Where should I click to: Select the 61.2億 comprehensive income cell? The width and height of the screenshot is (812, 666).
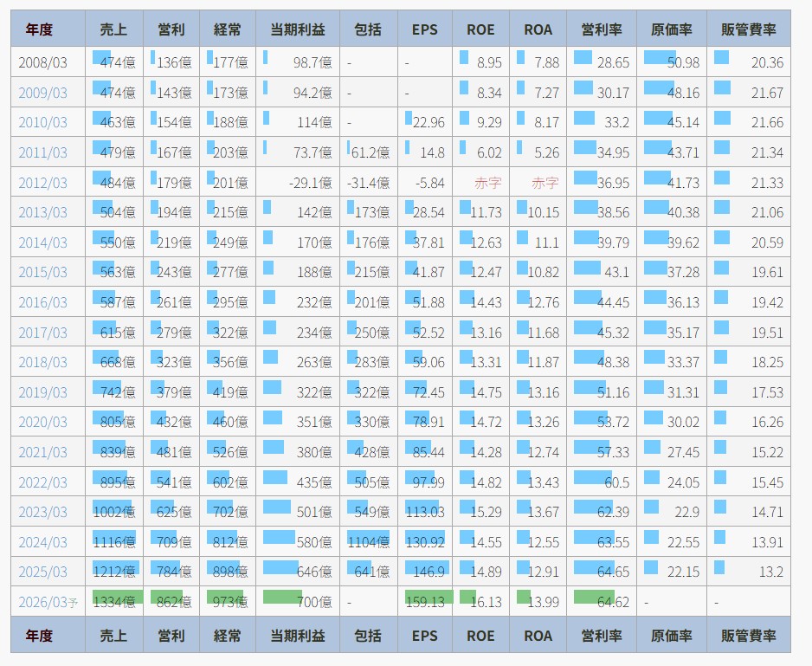click(x=369, y=152)
